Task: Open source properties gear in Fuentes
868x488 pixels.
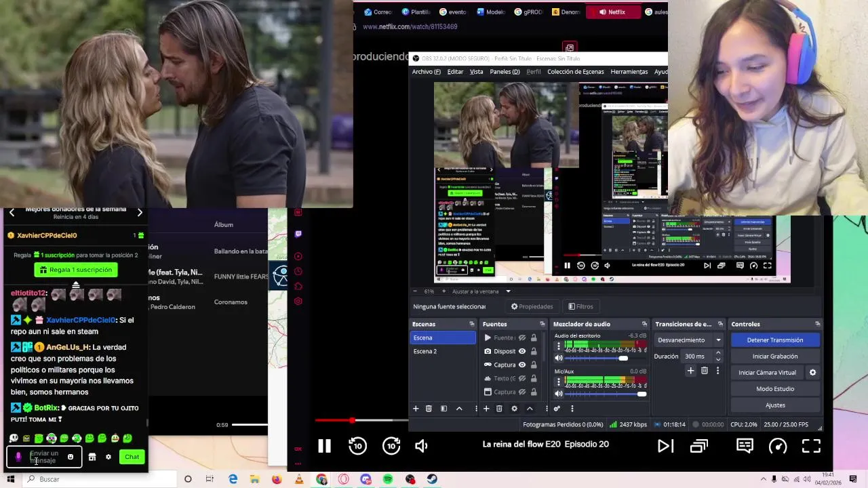Action: coord(514,409)
